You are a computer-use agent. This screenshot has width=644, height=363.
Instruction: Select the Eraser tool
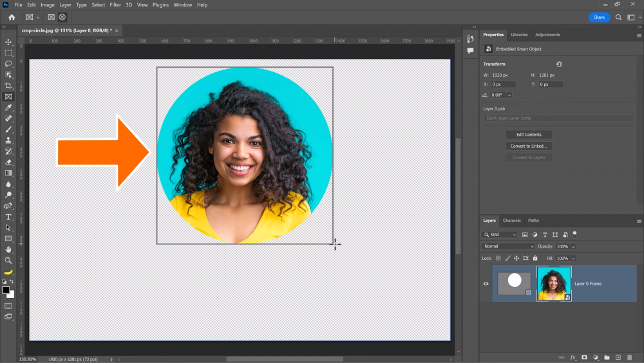(8, 162)
